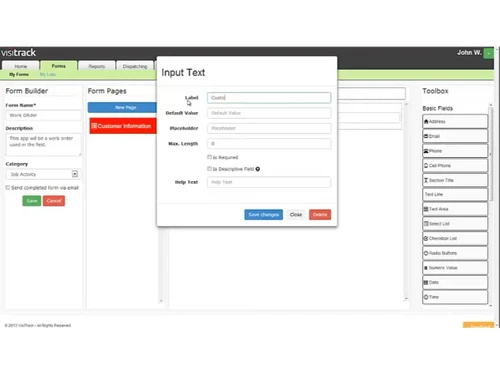
Task: Open the Dispatching tab
Action: click(x=135, y=66)
